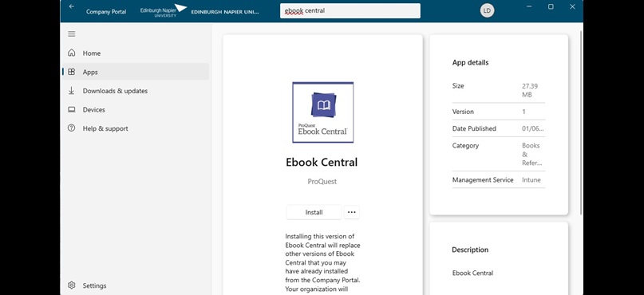644x295 pixels.
Task: Click the Date Published value 01/06...
Action: [533, 128]
